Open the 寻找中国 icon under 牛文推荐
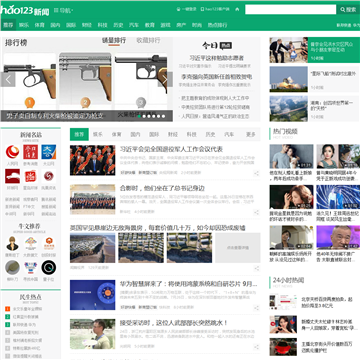This screenshot has width=360, height=360. (30, 267)
